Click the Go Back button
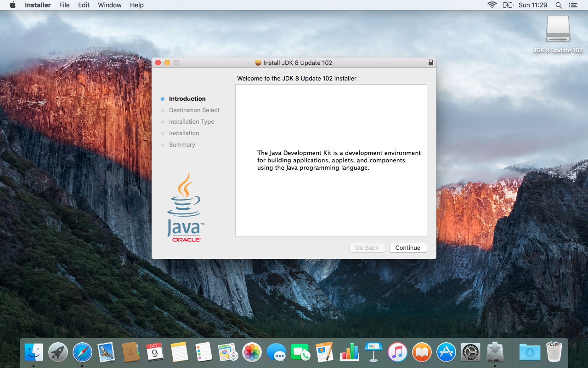 click(x=367, y=247)
